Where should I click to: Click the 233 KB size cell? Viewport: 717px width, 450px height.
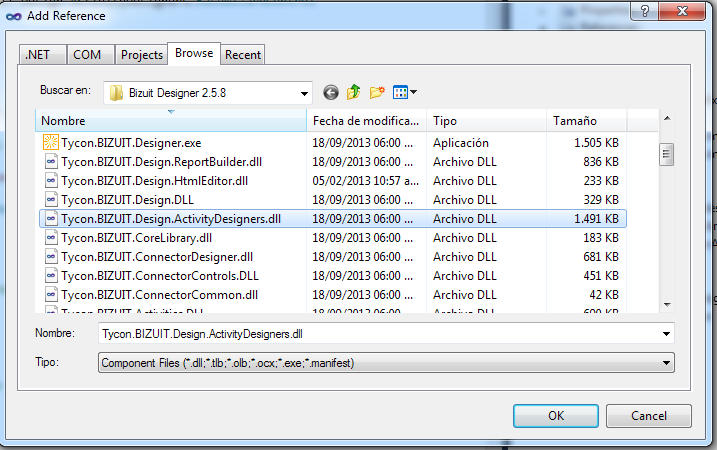601,181
